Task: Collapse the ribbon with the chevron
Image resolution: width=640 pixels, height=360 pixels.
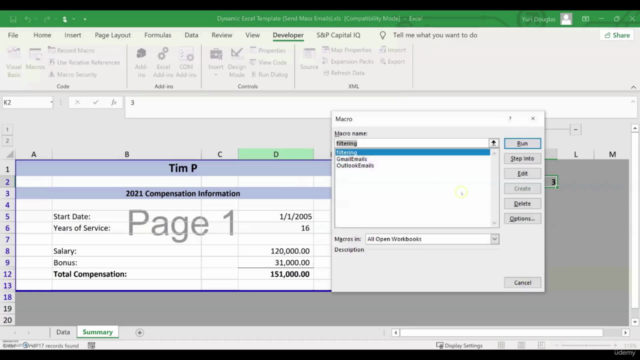Action: click(633, 87)
